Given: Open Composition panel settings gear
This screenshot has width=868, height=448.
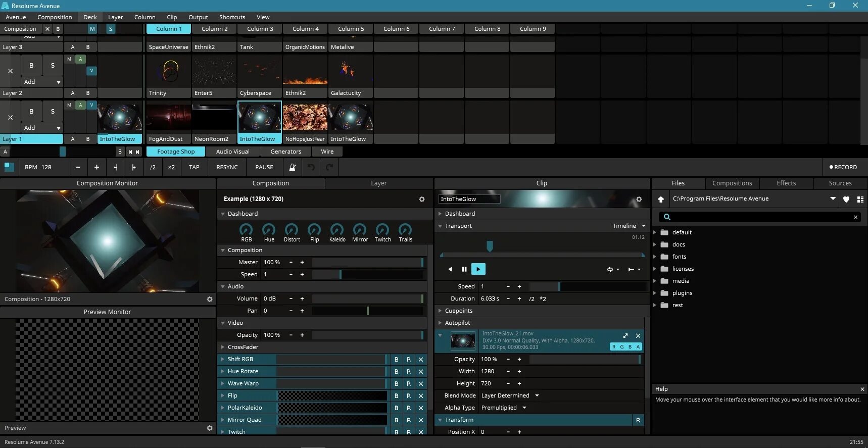Looking at the screenshot, I should click(422, 199).
